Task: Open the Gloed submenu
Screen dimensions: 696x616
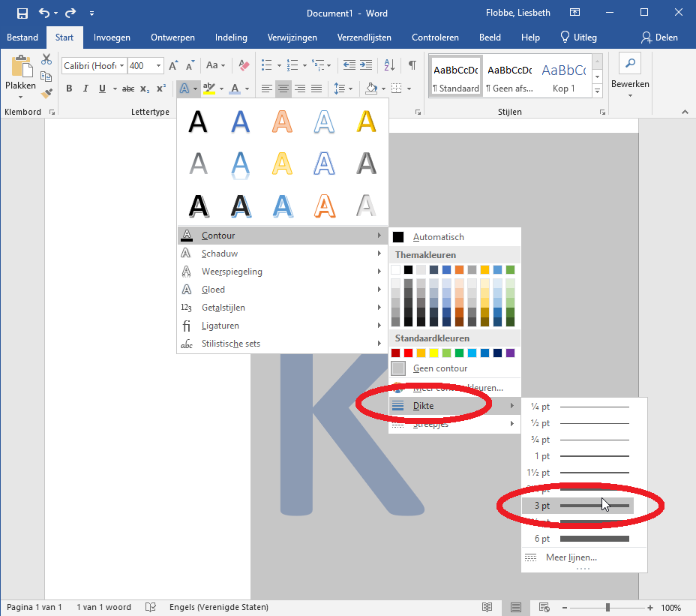Action: point(282,290)
